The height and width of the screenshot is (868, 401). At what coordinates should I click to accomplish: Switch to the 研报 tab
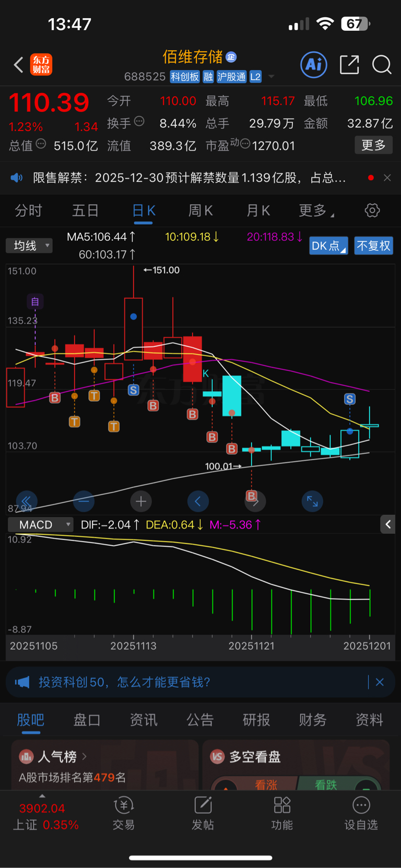pyautogui.click(x=256, y=720)
